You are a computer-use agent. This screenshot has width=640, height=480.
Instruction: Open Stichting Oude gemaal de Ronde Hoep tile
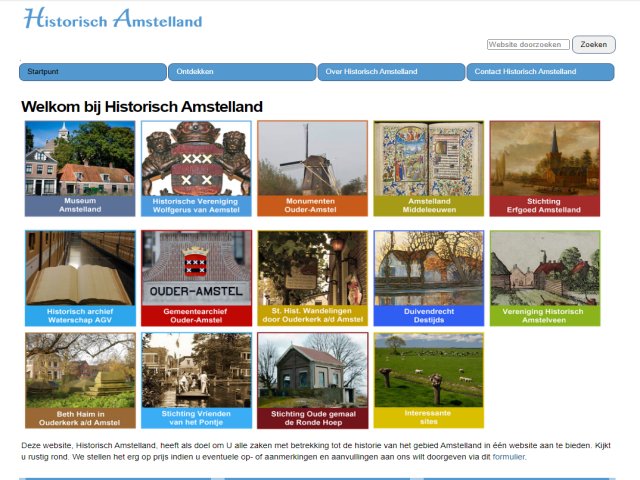click(312, 380)
